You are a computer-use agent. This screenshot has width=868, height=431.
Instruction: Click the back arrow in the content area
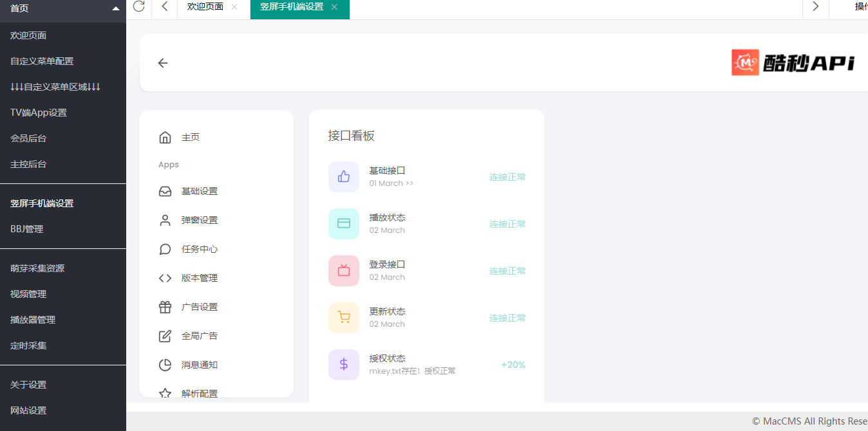(162, 62)
